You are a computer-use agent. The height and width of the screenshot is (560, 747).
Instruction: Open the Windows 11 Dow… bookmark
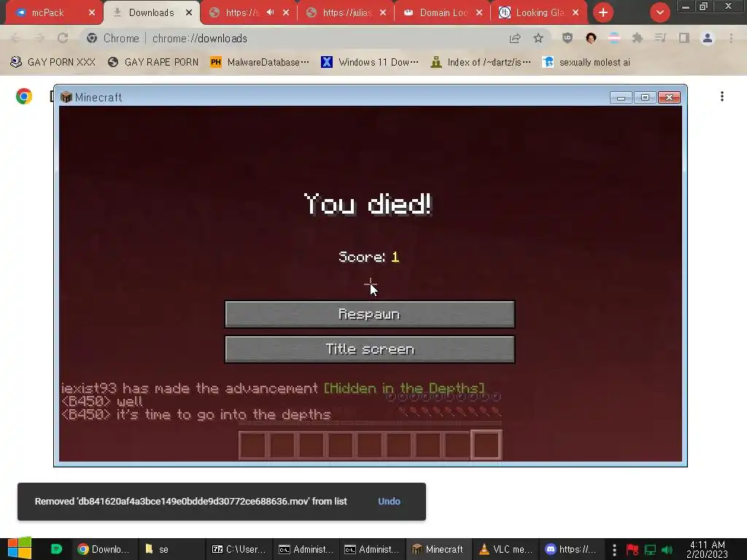(370, 62)
